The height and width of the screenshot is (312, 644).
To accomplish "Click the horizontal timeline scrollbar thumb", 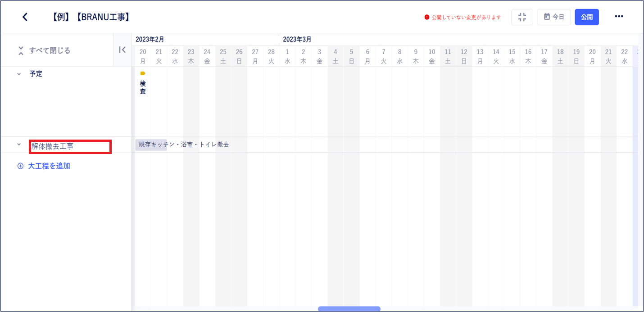I will point(349,309).
